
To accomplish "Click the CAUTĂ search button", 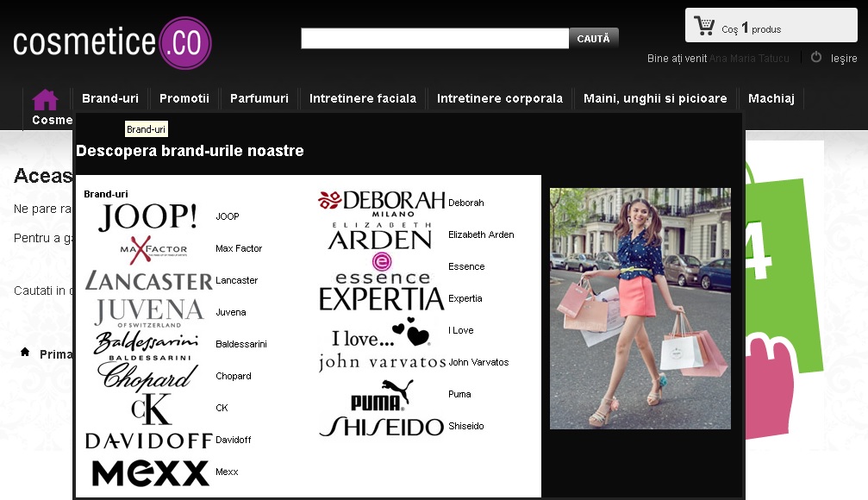I will pyautogui.click(x=593, y=39).
